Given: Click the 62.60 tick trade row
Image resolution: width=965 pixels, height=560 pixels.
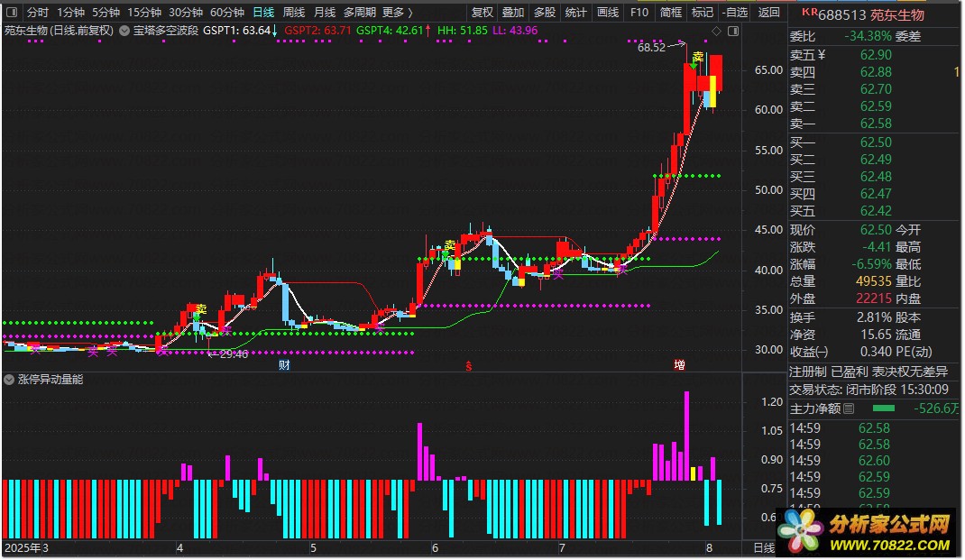Looking at the screenshot, I should (874, 461).
